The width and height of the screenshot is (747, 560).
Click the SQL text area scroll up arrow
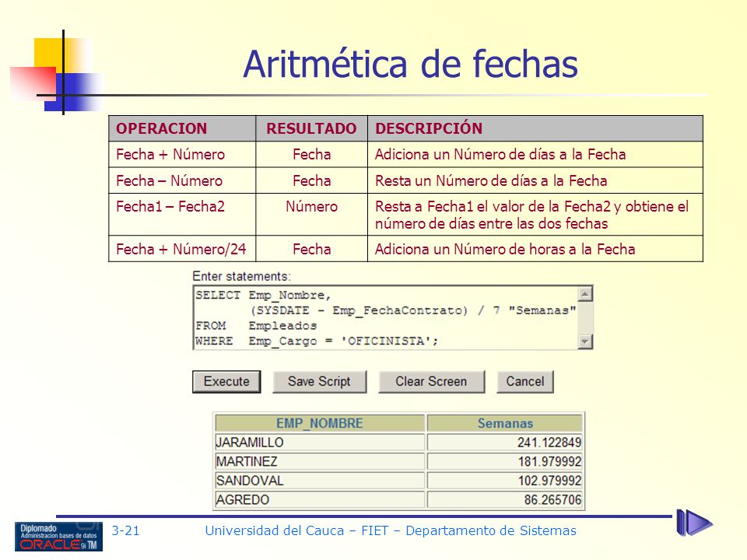coord(585,294)
